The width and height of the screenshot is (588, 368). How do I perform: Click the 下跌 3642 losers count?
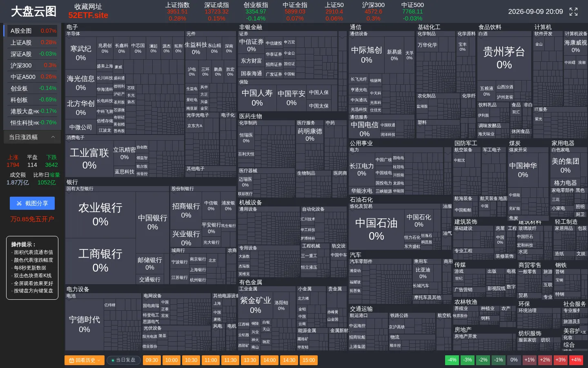tap(51, 161)
